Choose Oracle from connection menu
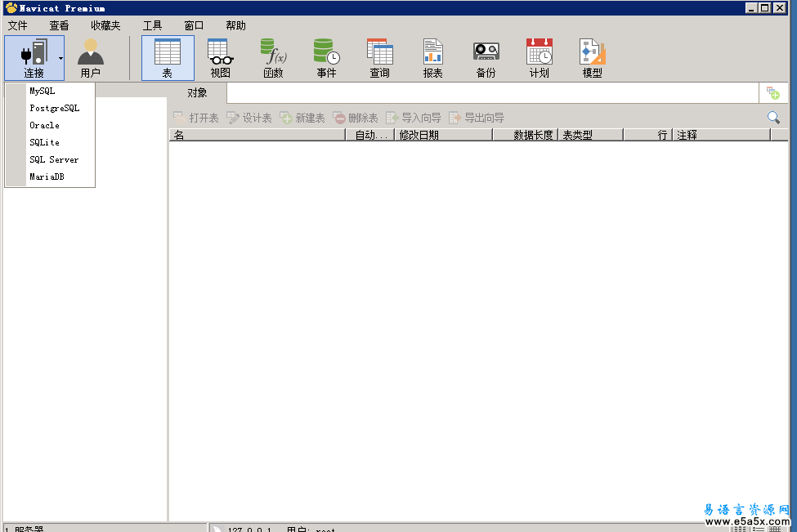797x532 pixels. (x=50, y=126)
